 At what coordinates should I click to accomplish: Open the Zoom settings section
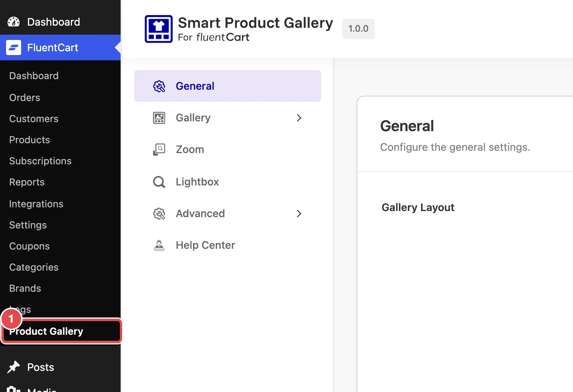[x=228, y=150]
